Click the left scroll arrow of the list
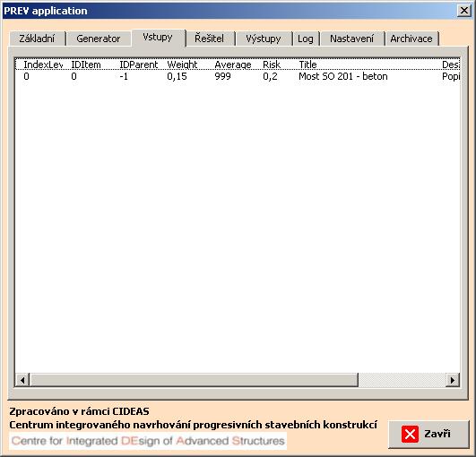The width and height of the screenshot is (476, 457). click(x=22, y=380)
